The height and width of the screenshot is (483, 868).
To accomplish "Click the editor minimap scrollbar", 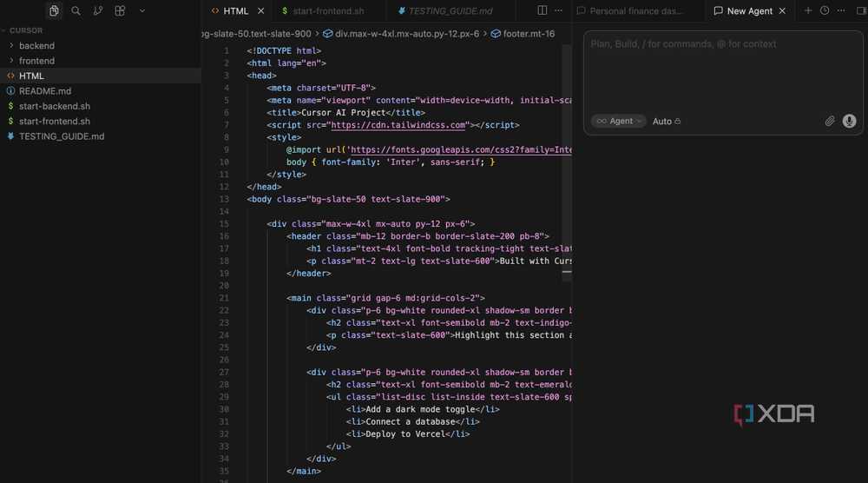I will tap(567, 163).
